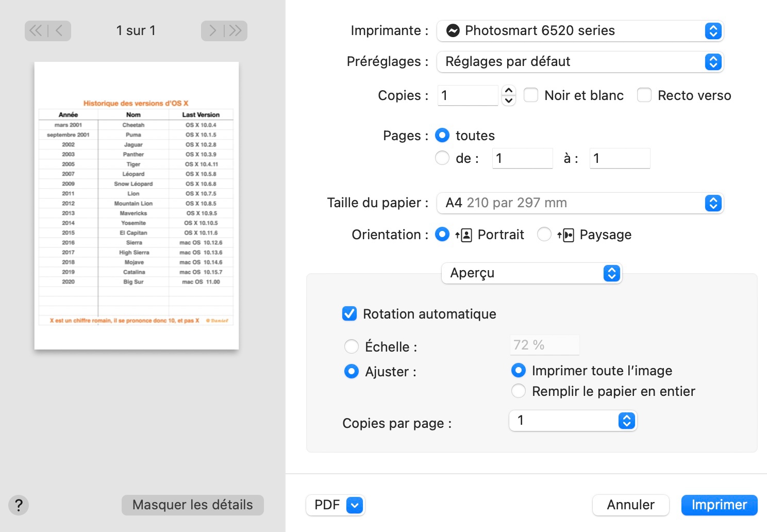Click the Copies number input field
This screenshot has height=532, width=767.
pos(468,95)
